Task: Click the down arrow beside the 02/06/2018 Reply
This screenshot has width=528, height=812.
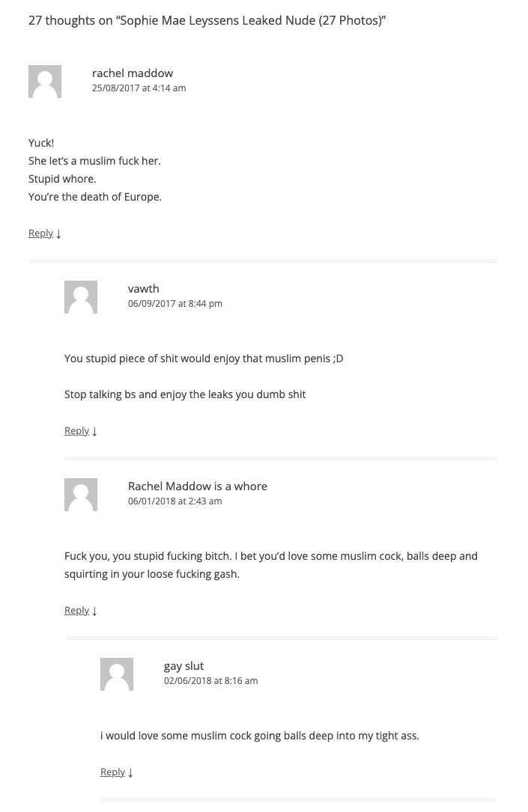Action: (130, 772)
